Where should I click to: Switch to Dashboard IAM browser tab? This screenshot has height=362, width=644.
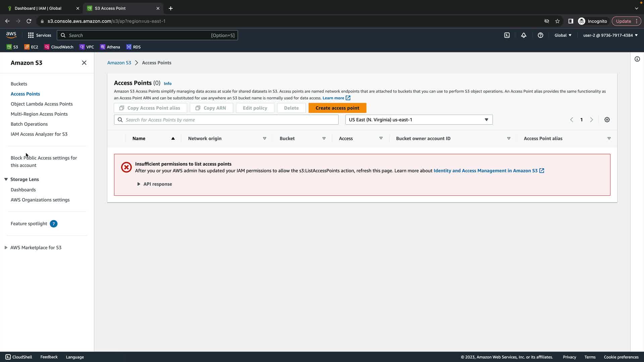(38, 8)
